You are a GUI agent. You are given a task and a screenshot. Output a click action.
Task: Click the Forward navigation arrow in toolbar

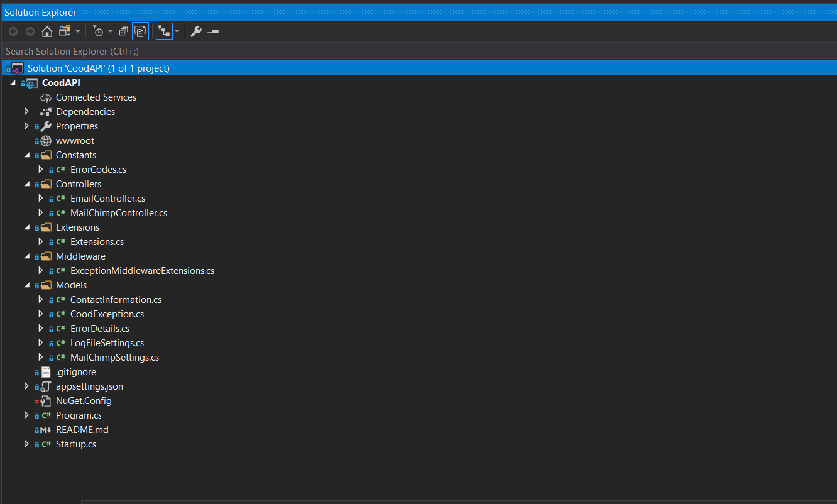tap(30, 31)
